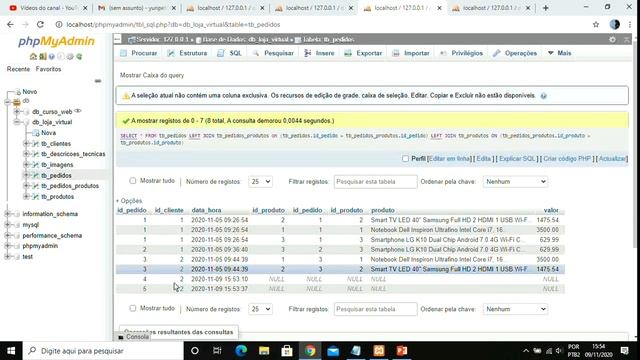Check the lower Mostrar tudo checkbox
Viewport: 640px width, 360px height.
133,309
